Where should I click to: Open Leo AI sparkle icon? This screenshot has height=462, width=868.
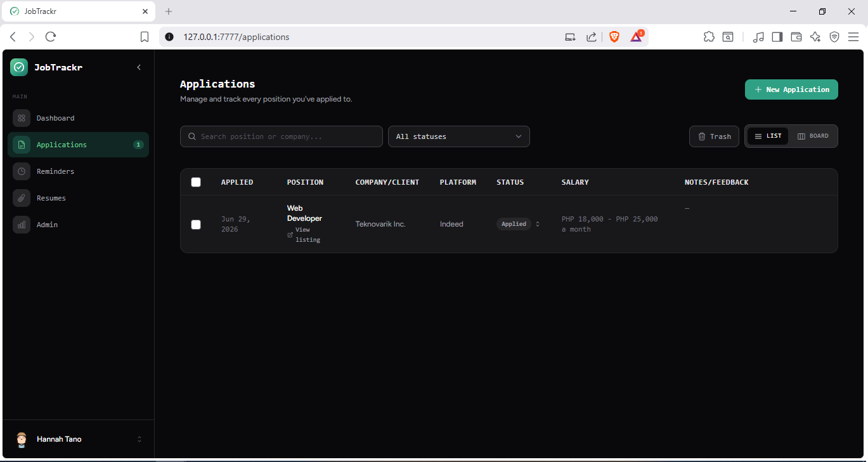pos(815,37)
